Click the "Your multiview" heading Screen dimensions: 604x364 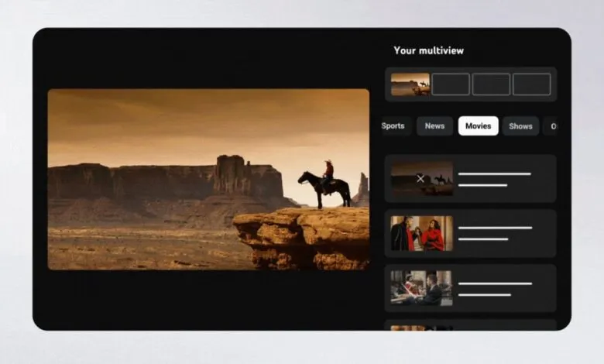pyautogui.click(x=428, y=50)
